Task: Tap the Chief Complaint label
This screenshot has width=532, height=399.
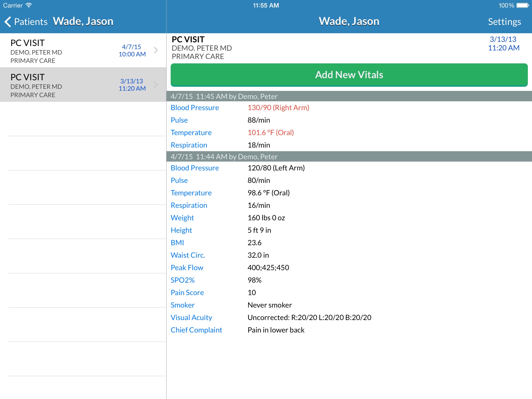Action: coord(196,330)
